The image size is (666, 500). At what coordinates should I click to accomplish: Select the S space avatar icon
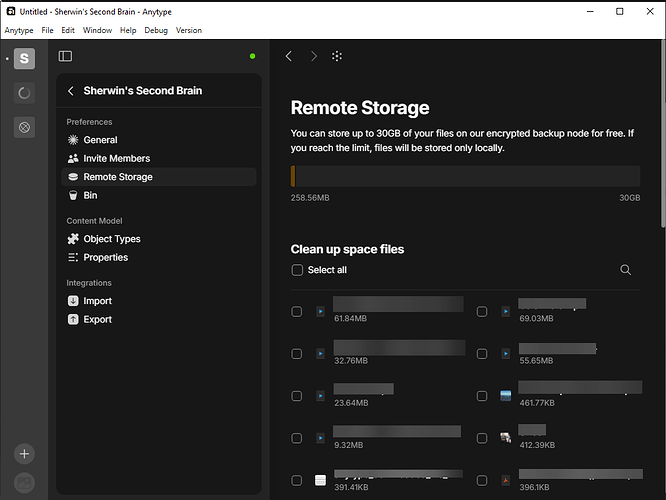[x=24, y=58]
